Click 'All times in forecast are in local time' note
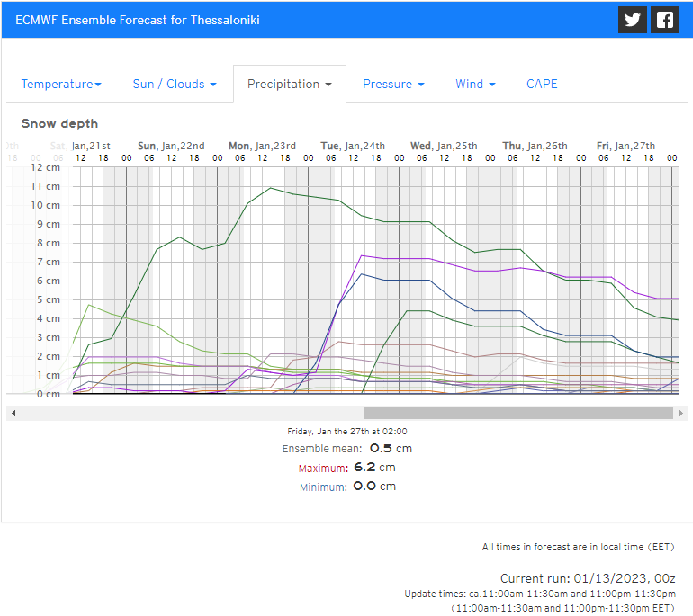693x616 pixels. click(578, 547)
